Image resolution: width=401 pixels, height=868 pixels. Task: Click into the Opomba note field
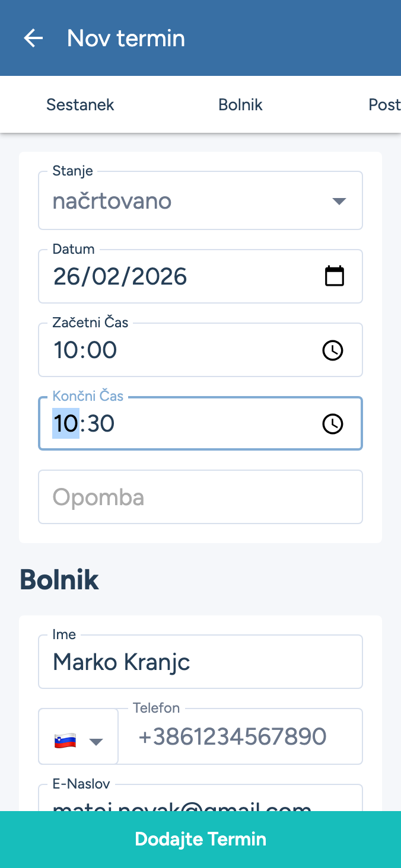200,497
